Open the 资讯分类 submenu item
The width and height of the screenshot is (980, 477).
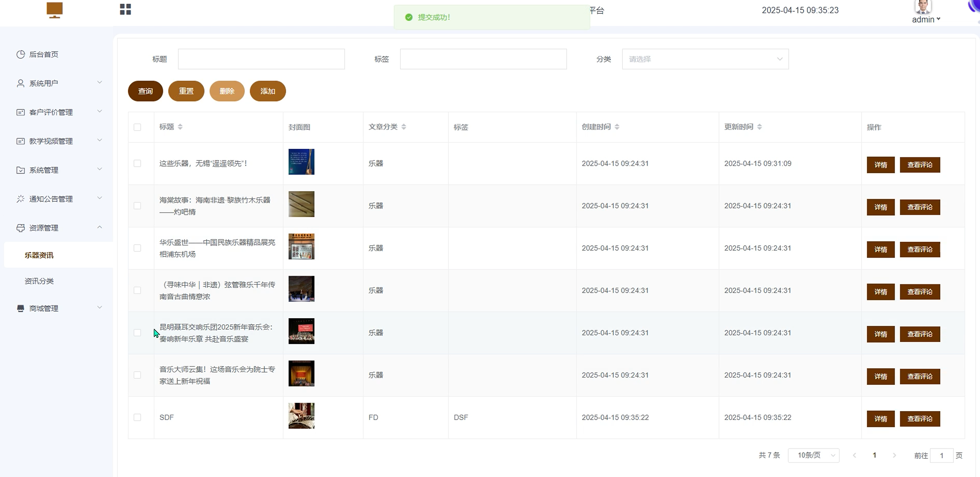[x=39, y=281]
